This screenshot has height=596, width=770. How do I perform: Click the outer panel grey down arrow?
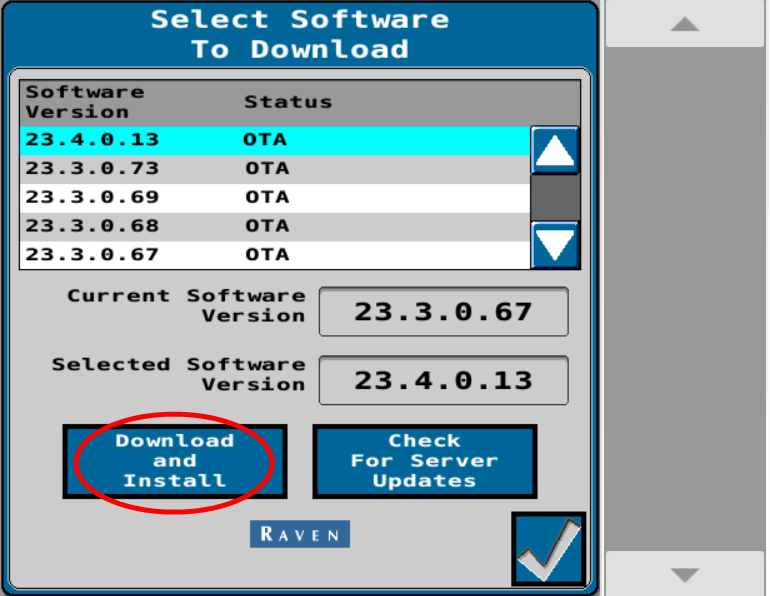point(685,574)
